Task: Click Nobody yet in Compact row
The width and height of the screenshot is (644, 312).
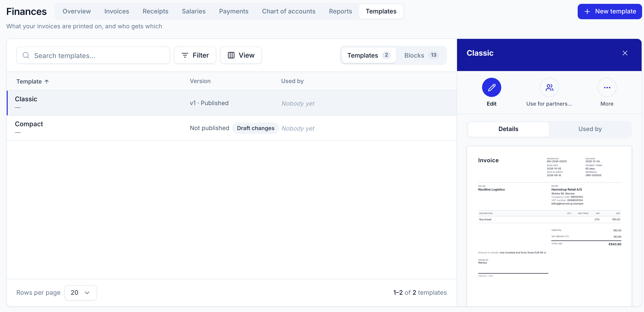Action: 297,128
